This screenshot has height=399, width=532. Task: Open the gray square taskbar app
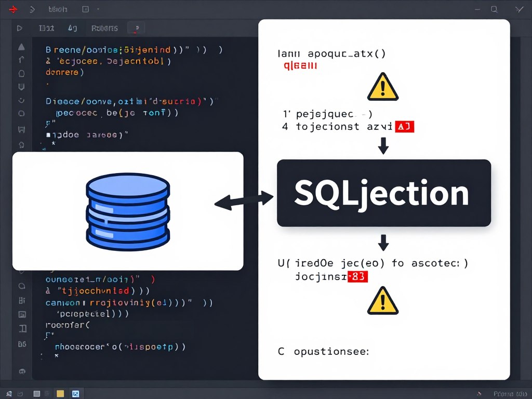(37, 394)
